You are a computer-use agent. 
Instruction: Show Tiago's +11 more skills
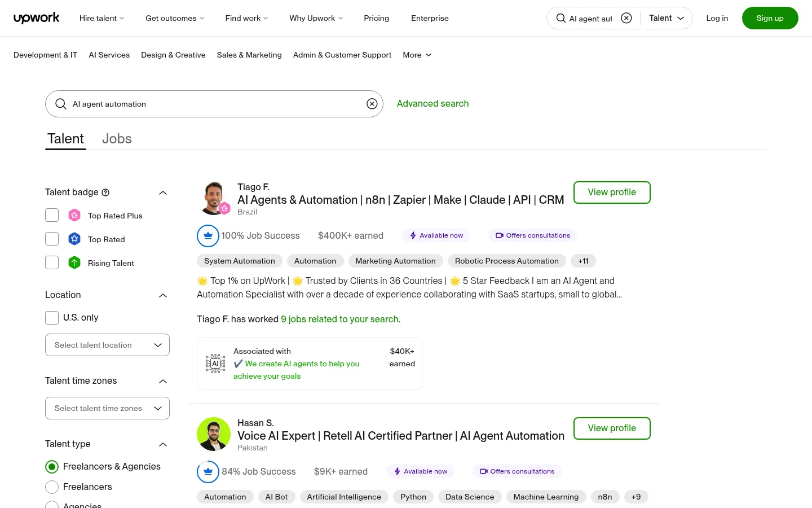[x=583, y=261]
